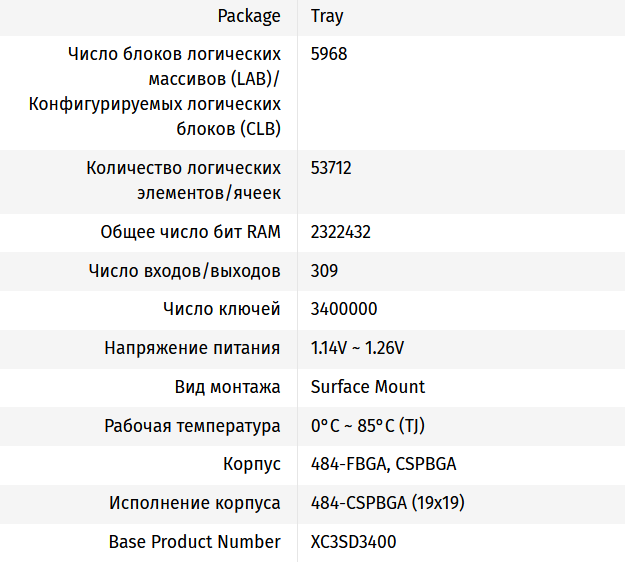This screenshot has height=563, width=625.
Task: Select the Surface Mount value
Action: tap(367, 387)
